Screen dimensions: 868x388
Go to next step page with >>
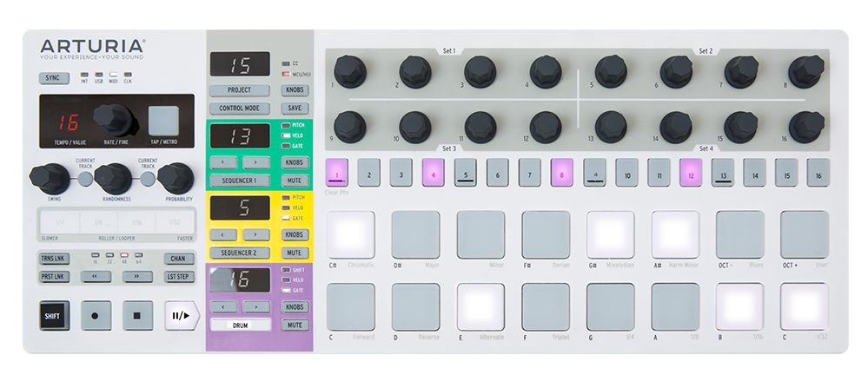pyautogui.click(x=138, y=276)
